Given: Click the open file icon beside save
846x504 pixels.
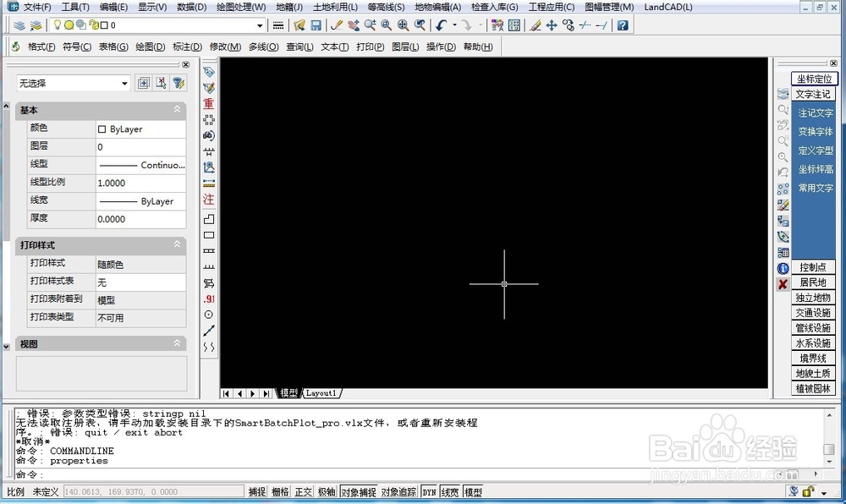Looking at the screenshot, I should 299,25.
